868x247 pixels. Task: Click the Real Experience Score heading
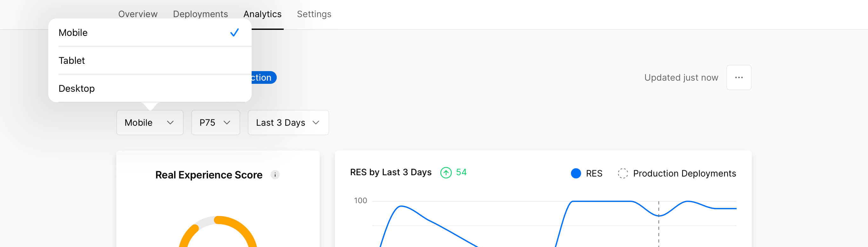pos(208,175)
